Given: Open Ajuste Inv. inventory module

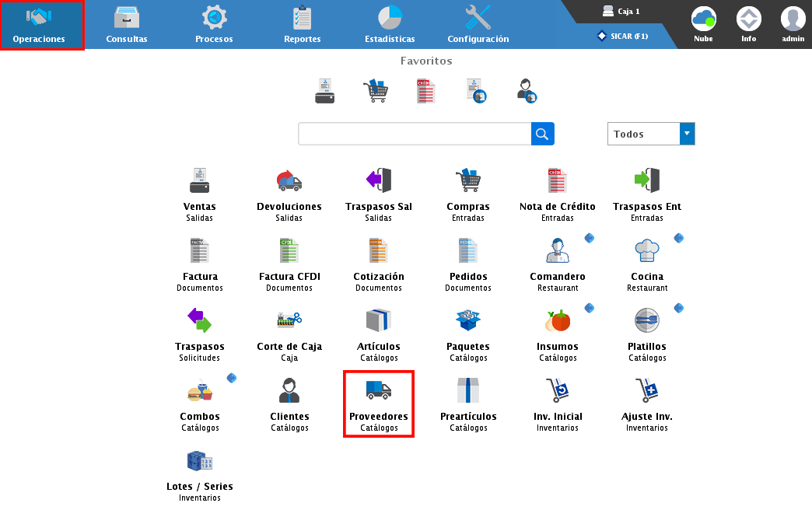Looking at the screenshot, I should 646,391.
